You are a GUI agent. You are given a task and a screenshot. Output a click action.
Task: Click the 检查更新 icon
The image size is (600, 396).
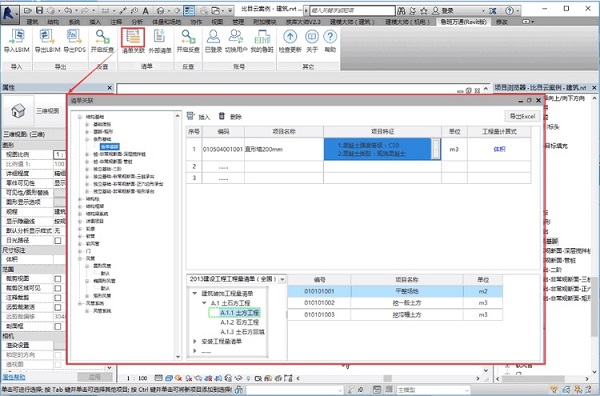click(x=290, y=37)
